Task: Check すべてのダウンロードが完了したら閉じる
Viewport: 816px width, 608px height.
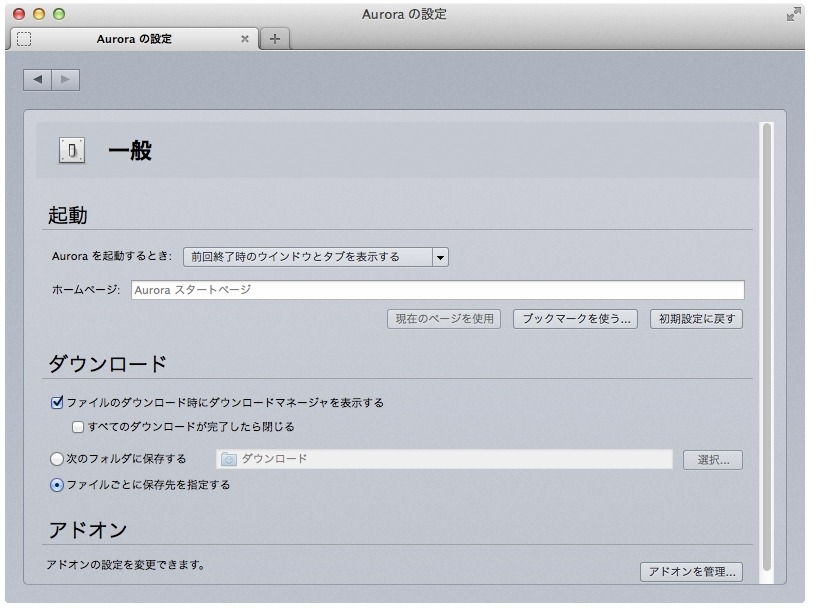Action: (x=78, y=427)
